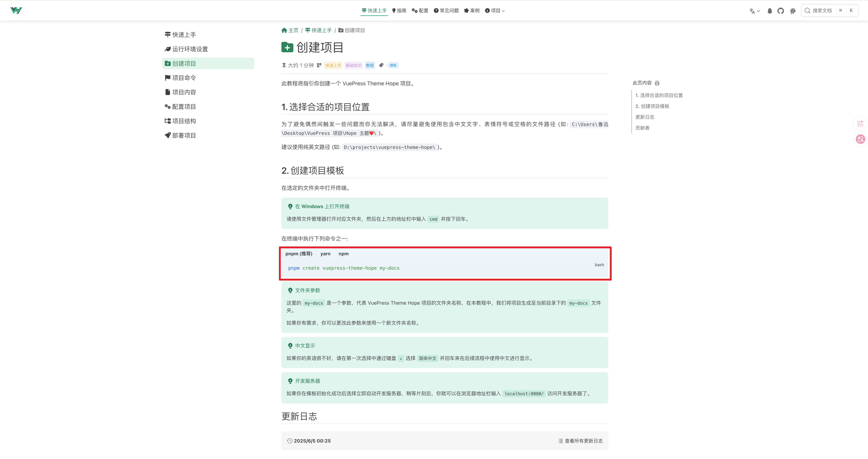868x459 pixels.
Task: Open 运行环境设置 in the sidebar
Action: pos(208,49)
